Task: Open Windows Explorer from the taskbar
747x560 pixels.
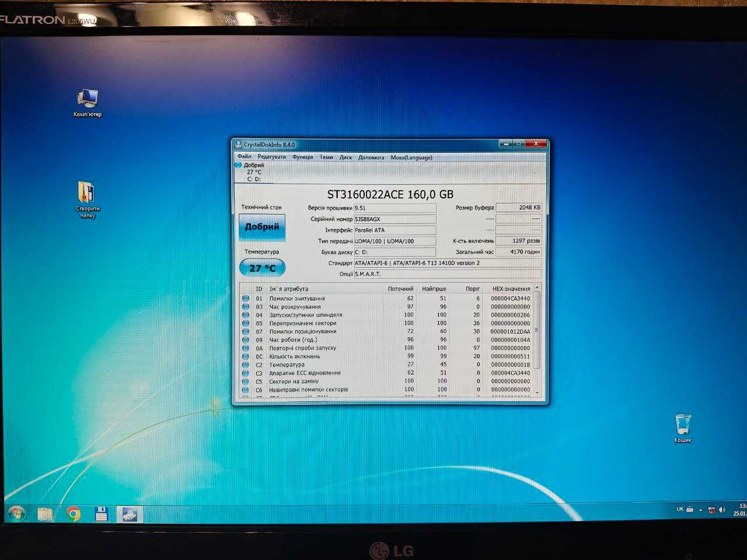Action: pos(46,514)
